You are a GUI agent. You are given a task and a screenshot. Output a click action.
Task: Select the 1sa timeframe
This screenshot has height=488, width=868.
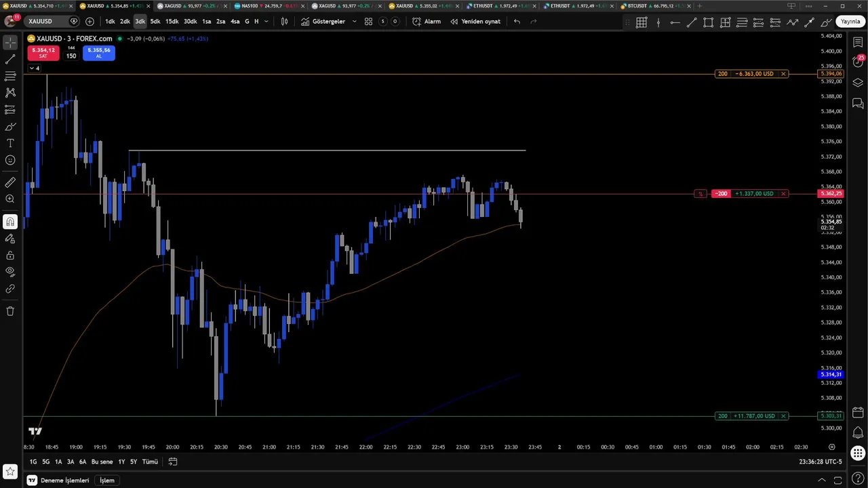coord(207,22)
